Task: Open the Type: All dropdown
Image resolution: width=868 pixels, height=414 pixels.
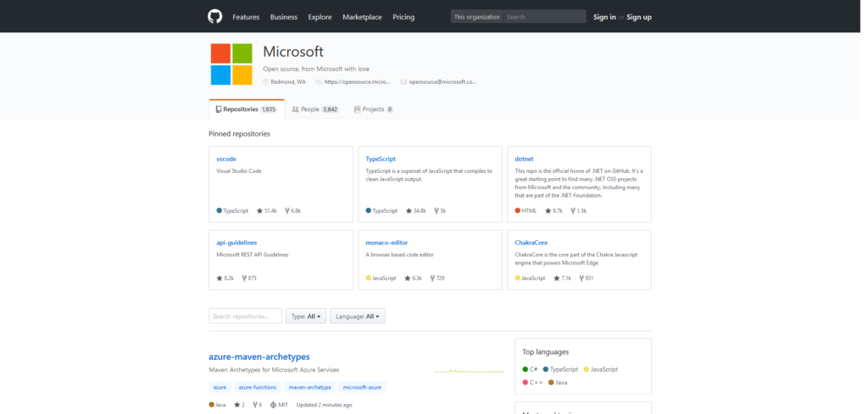Action: coord(306,316)
